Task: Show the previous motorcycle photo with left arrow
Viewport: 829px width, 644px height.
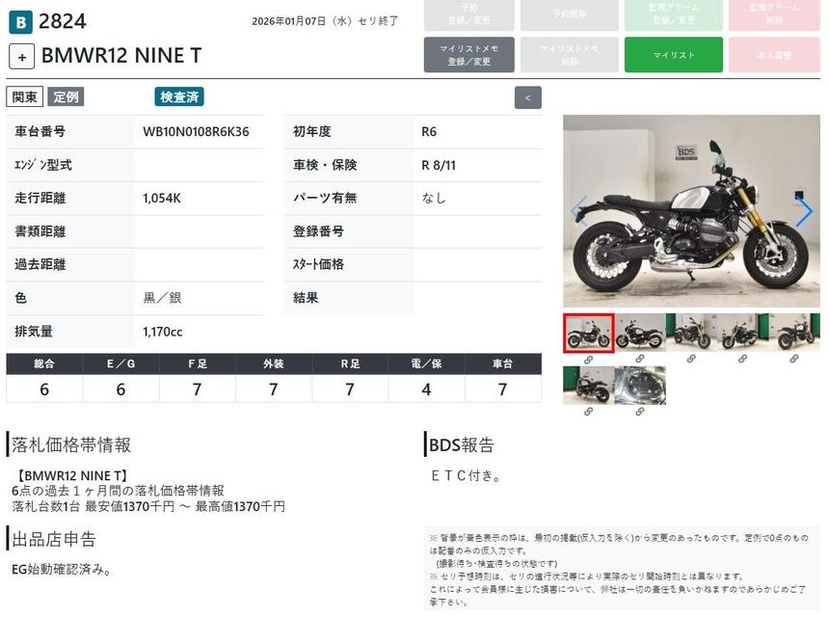Action: point(579,211)
